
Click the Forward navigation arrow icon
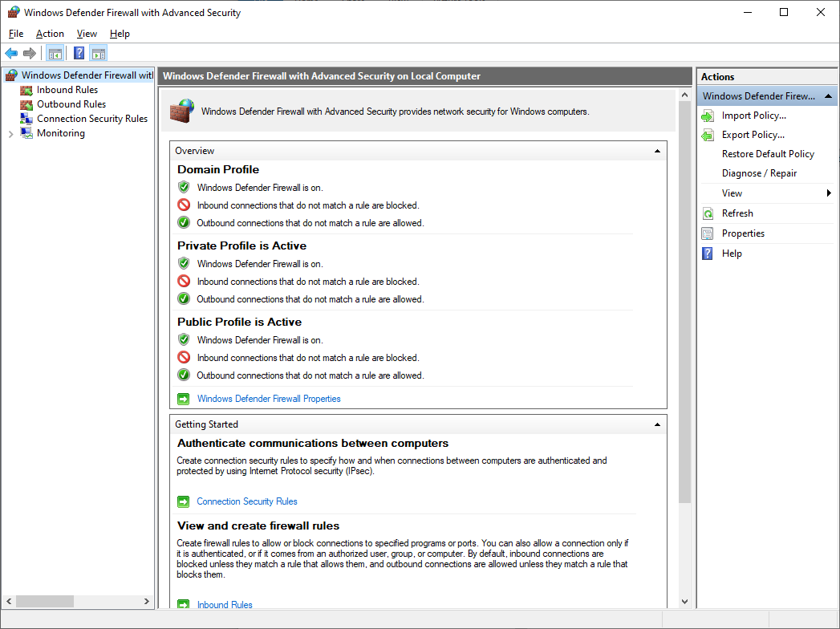click(x=30, y=53)
